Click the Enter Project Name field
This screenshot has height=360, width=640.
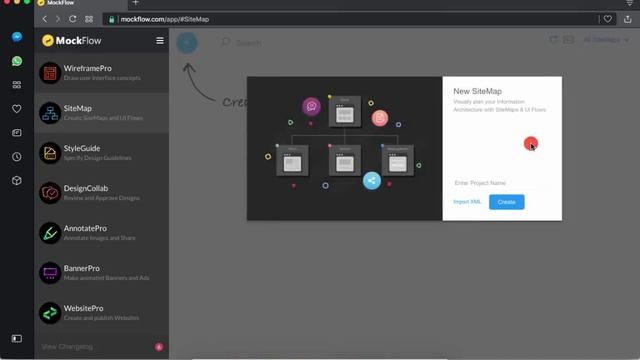point(502,183)
